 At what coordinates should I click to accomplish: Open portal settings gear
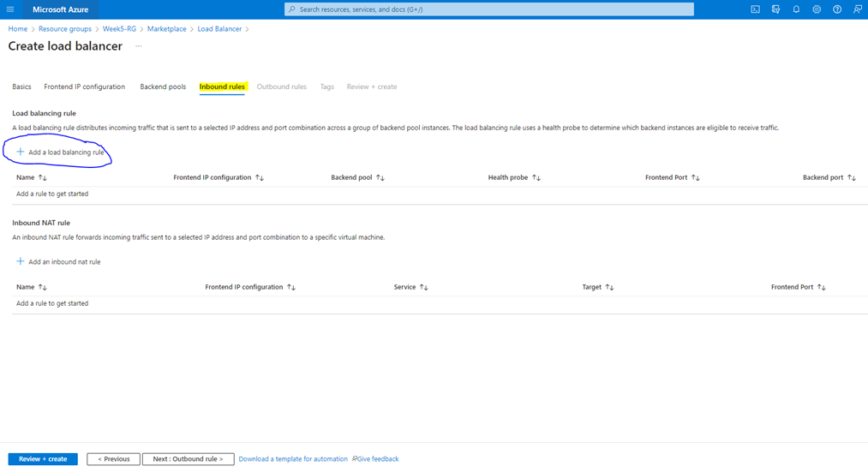pyautogui.click(x=817, y=9)
